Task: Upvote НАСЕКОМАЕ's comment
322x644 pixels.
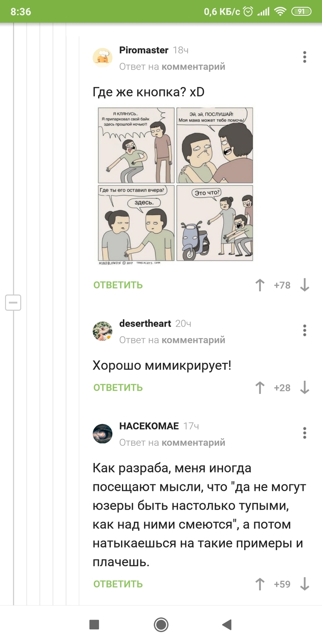Action: (260, 584)
